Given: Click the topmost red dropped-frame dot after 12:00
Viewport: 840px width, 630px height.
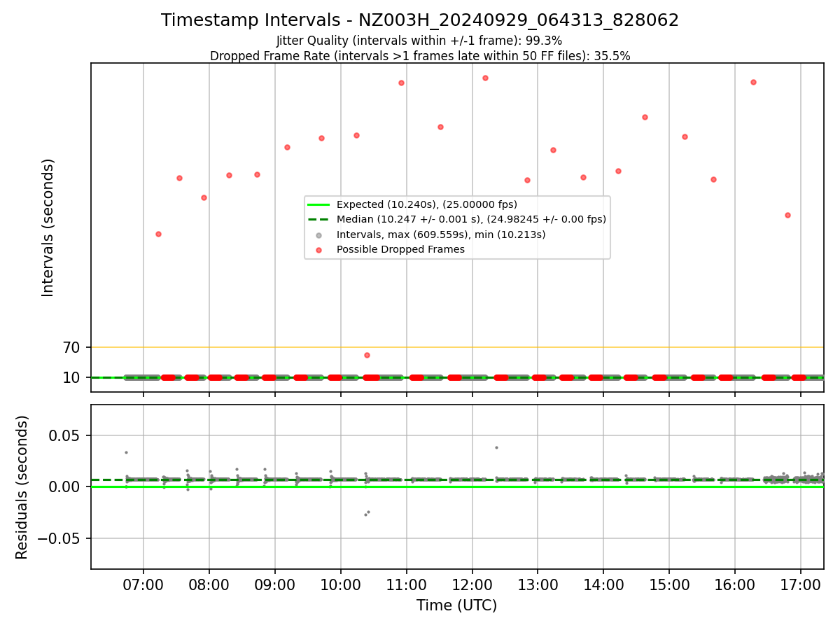Looking at the screenshot, I should coord(485,78).
